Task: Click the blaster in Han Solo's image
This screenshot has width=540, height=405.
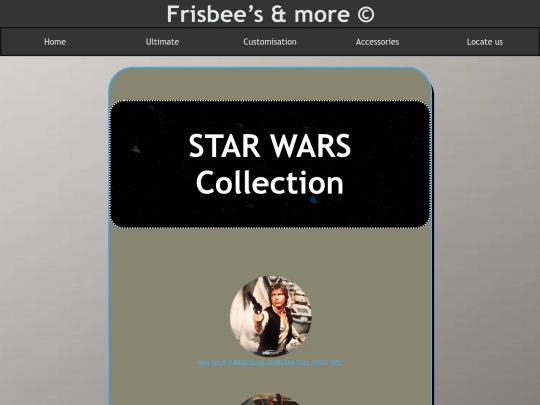Action: 254,301
